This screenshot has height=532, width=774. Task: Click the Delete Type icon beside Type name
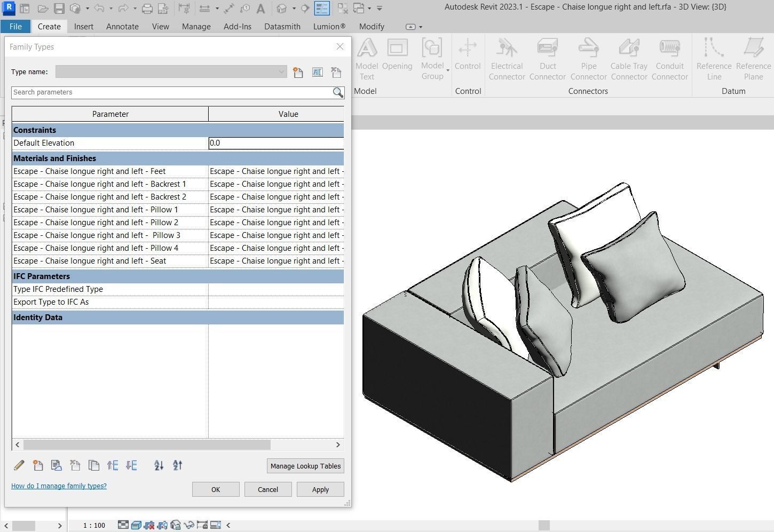[336, 72]
